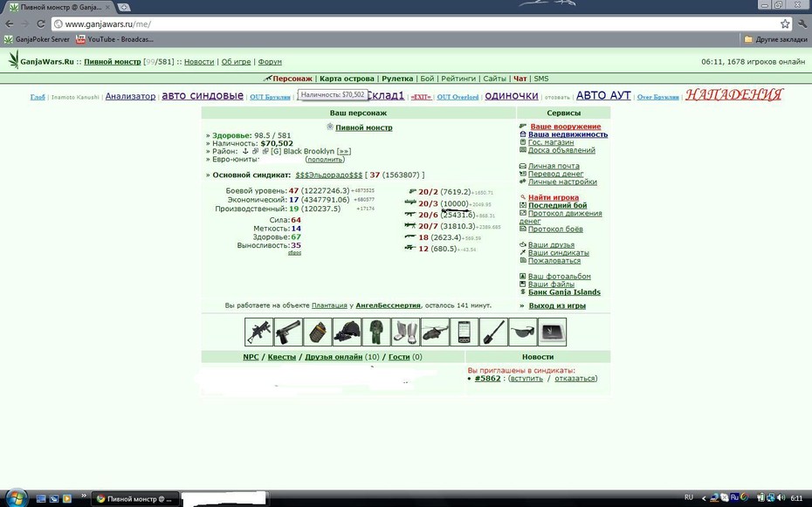The width and height of the screenshot is (812, 507).
Task: Decline syndicate invite via отказаться
Action: click(575, 379)
